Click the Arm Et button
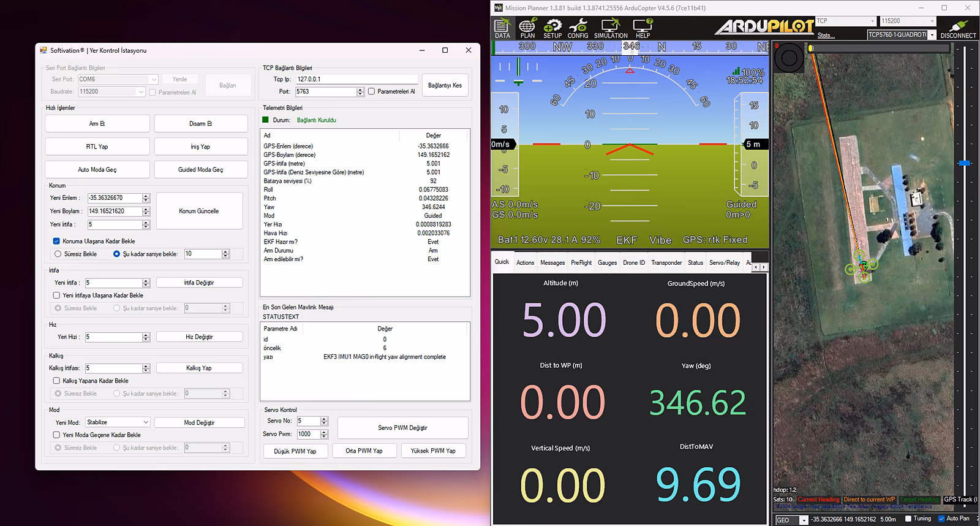980x526 pixels. (97, 123)
